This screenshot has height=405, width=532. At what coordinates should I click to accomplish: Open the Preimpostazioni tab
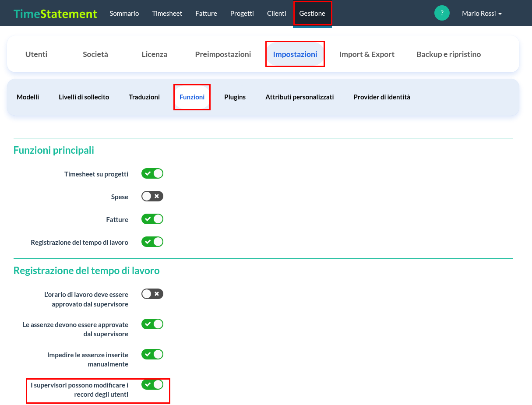click(x=223, y=54)
